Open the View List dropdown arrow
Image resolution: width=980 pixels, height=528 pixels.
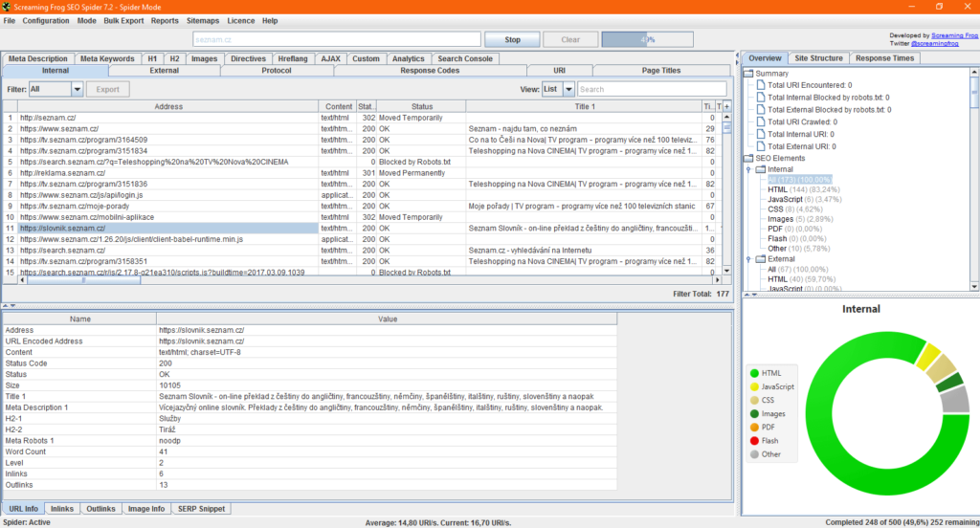(568, 89)
